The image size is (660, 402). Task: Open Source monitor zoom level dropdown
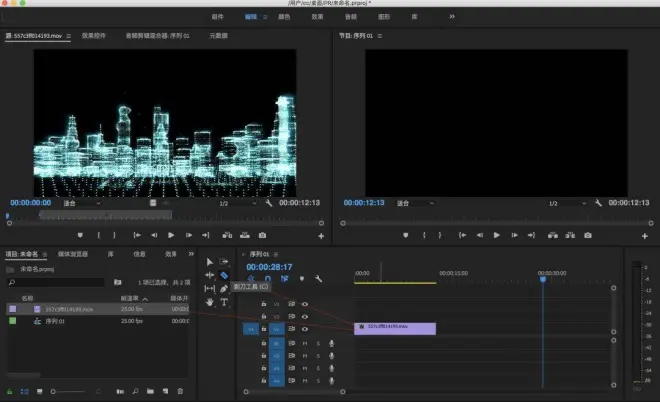(x=82, y=203)
